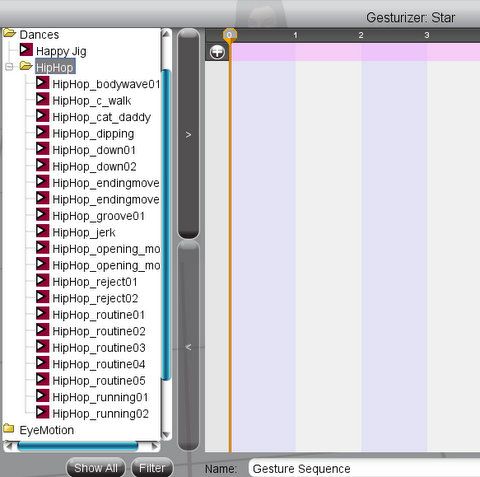
Task: Select the HipHop_bodywave01 animation icon
Action: 42,83
